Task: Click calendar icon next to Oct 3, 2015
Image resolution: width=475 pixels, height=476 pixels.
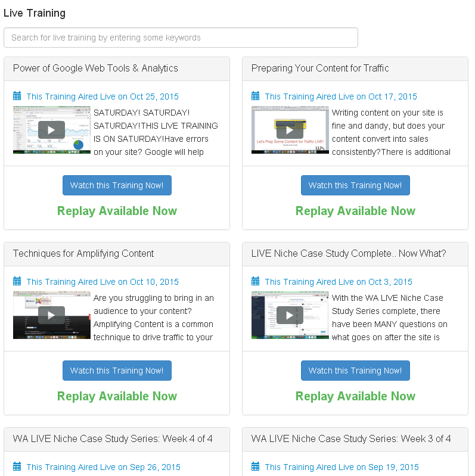Action: point(256,281)
